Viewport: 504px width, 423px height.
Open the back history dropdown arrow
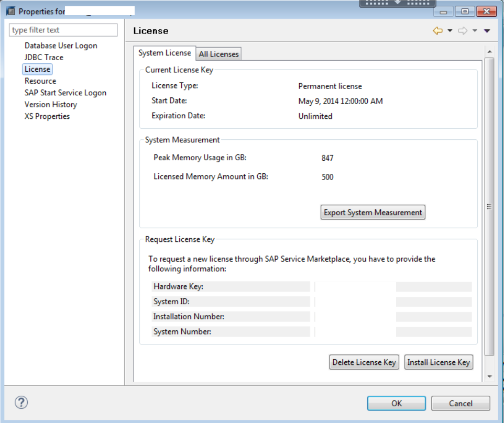pos(450,30)
